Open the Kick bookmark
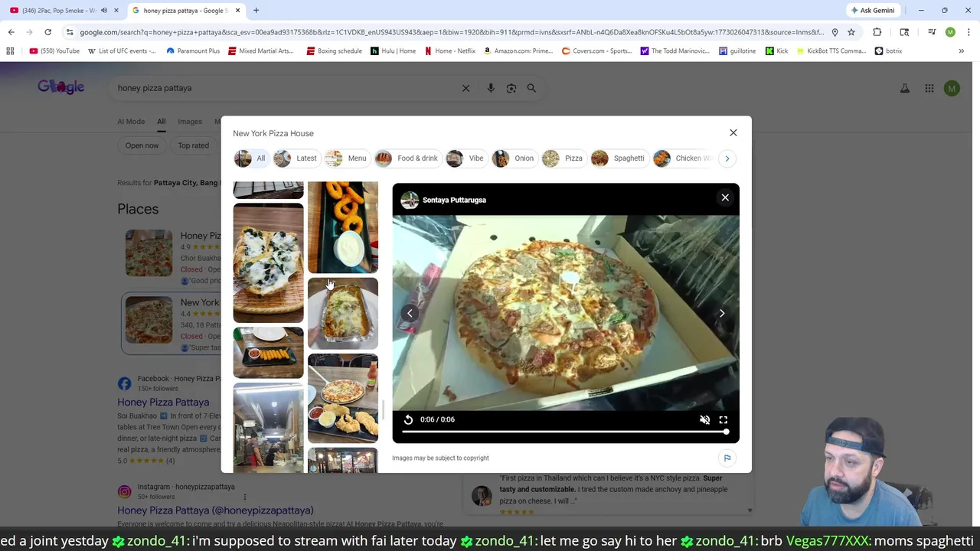 [776, 51]
